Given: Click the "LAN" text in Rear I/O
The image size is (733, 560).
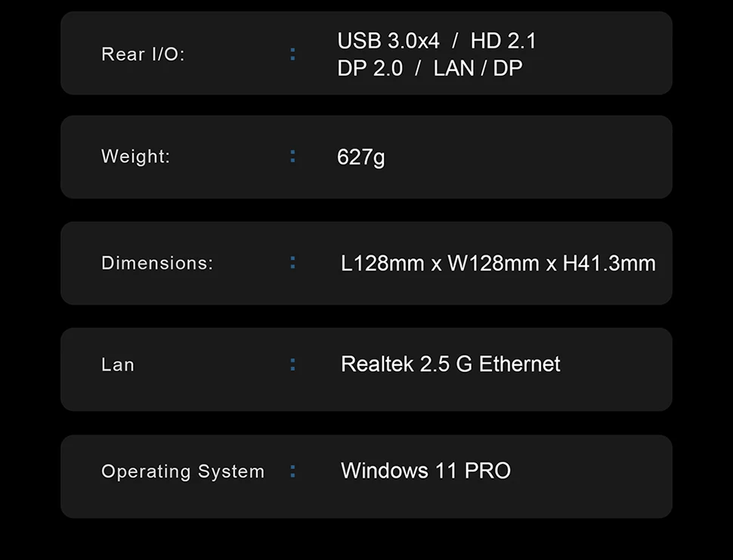Looking at the screenshot, I should (x=454, y=68).
